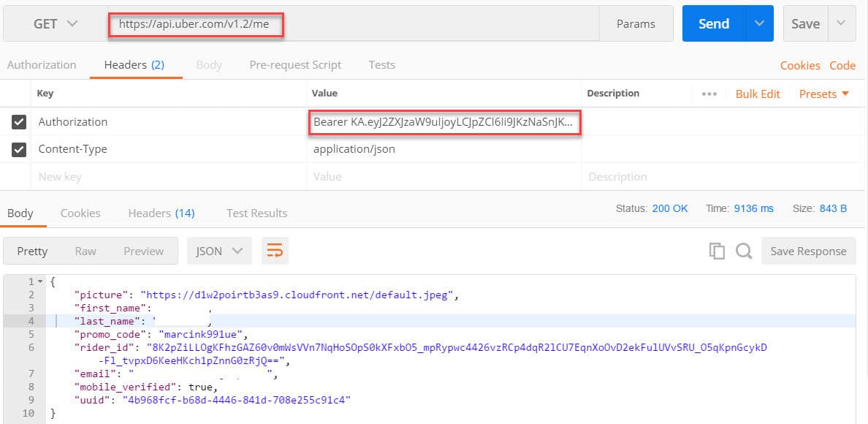The height and width of the screenshot is (424, 868).
Task: Expand the Save button dropdown arrow
Action: [841, 24]
